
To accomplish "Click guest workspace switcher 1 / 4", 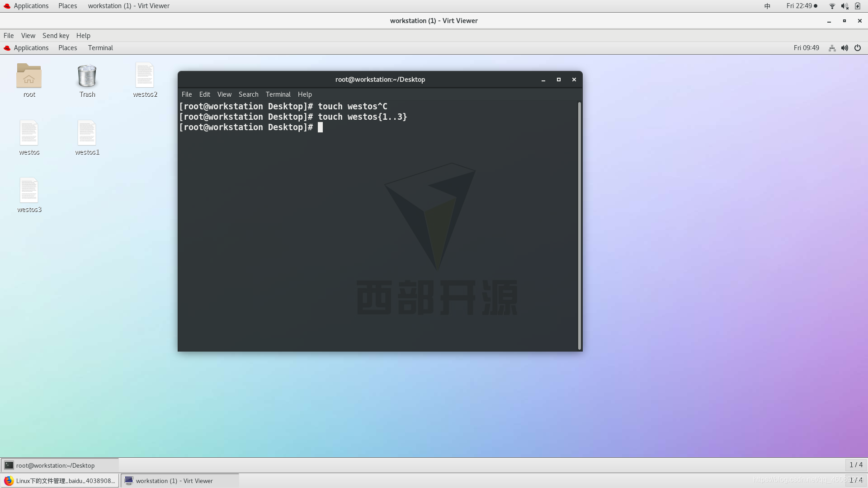I will pos(856,465).
